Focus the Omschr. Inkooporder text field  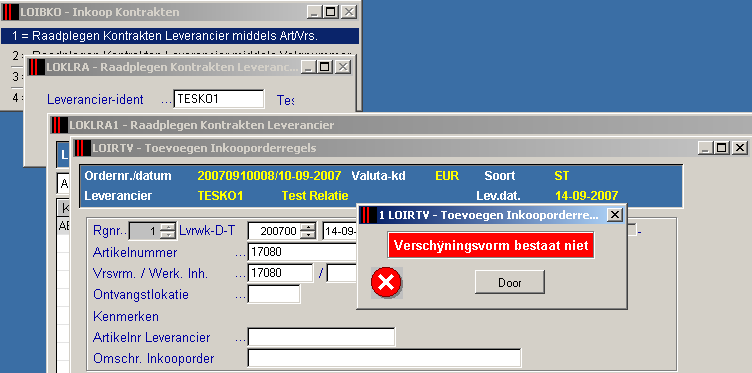(x=384, y=358)
